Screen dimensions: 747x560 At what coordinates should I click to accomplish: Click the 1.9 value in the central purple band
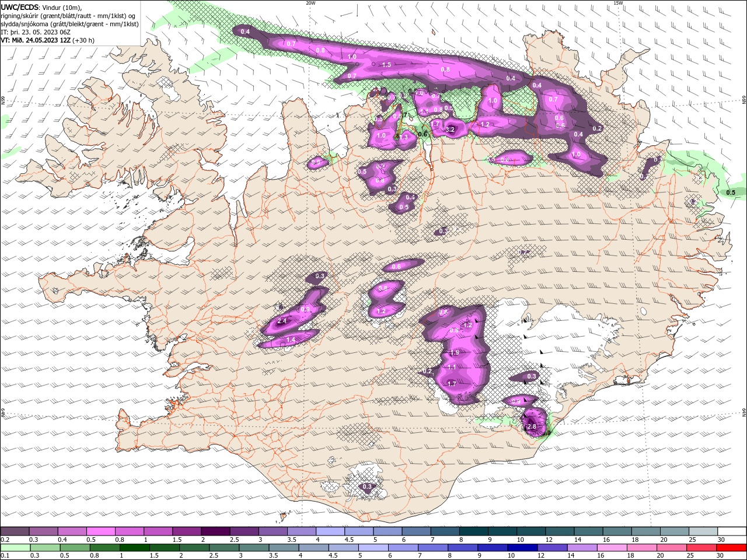click(x=455, y=352)
